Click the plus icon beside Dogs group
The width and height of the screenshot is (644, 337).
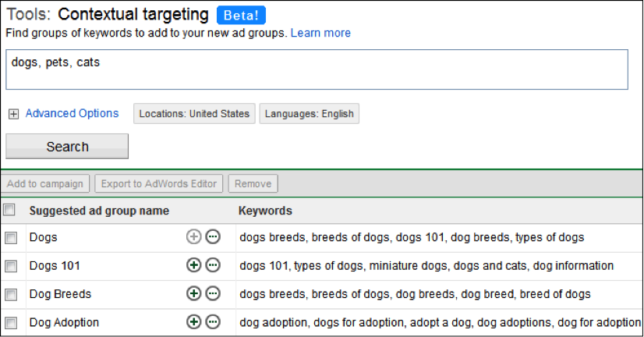coord(193,236)
